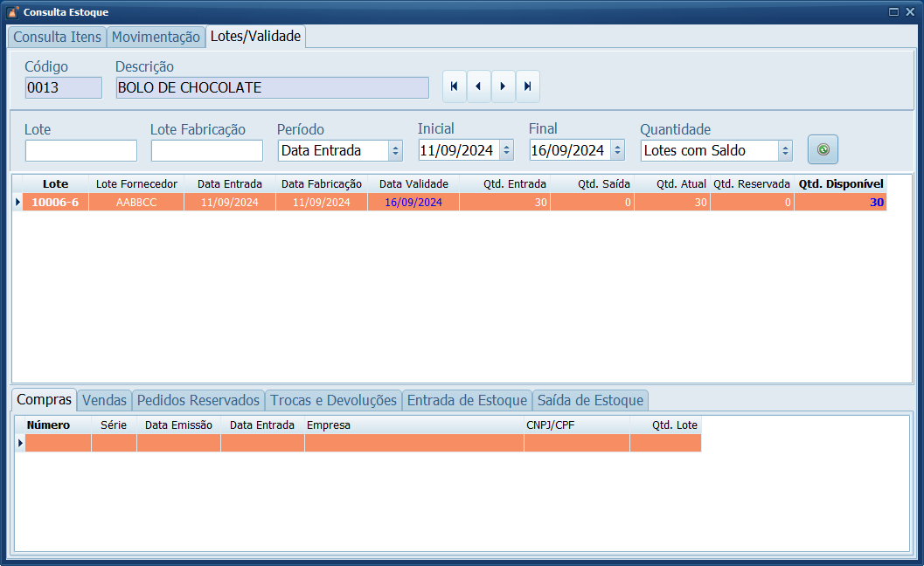
Task: Open the Período dropdown
Action: pos(394,150)
